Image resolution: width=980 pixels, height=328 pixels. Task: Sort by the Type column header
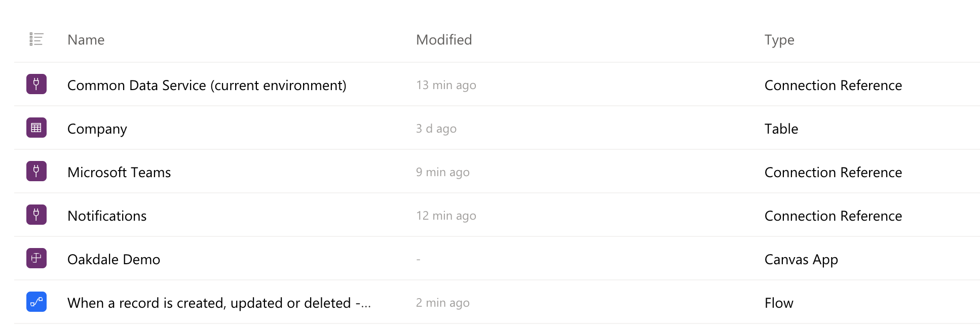779,40
